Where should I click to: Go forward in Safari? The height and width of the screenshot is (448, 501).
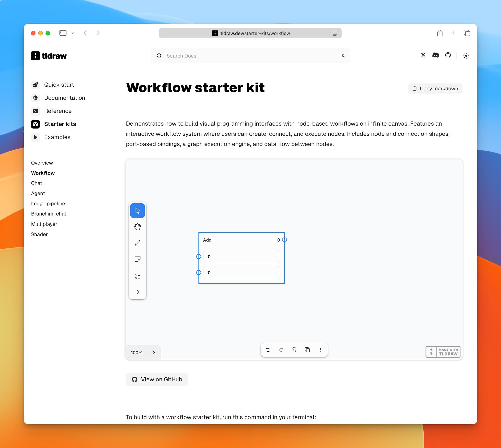98,33
